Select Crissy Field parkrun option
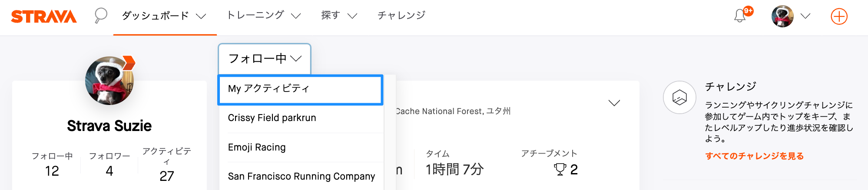The height and width of the screenshot is (190, 868). [301, 118]
